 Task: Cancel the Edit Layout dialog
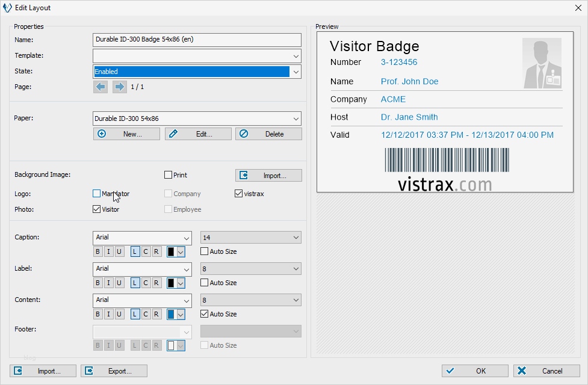click(x=546, y=371)
